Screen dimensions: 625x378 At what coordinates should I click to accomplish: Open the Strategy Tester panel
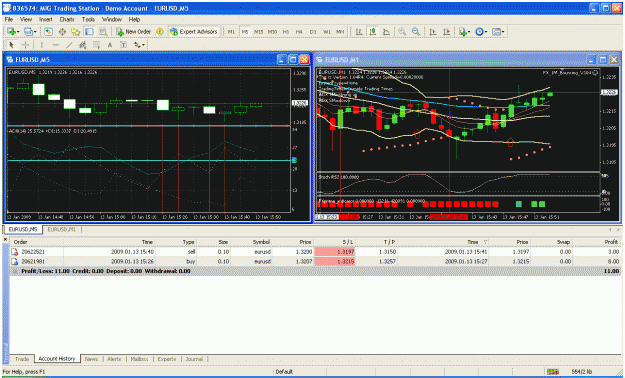pyautogui.click(x=103, y=32)
